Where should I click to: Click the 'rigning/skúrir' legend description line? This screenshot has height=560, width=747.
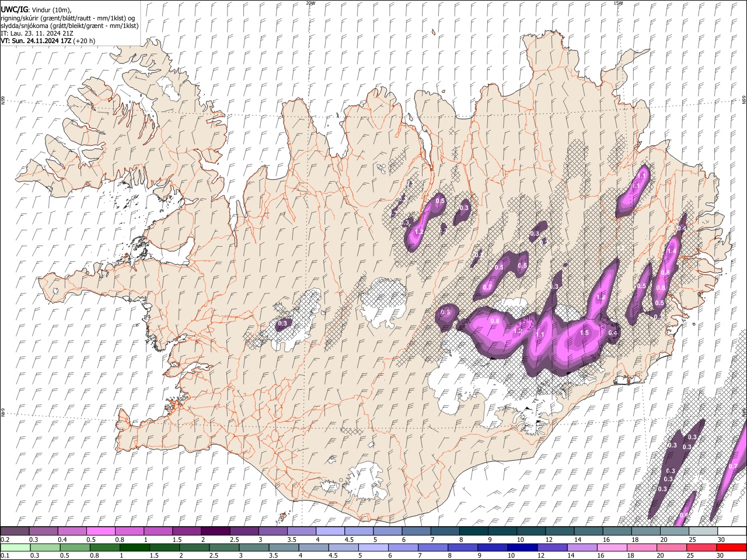[x=68, y=18]
